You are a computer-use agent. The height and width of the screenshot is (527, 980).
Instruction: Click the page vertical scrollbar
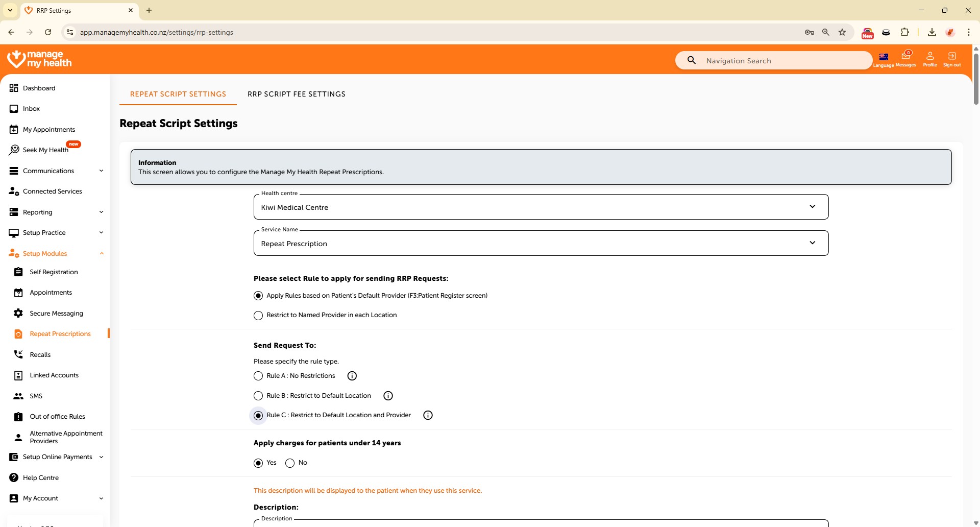click(x=976, y=77)
